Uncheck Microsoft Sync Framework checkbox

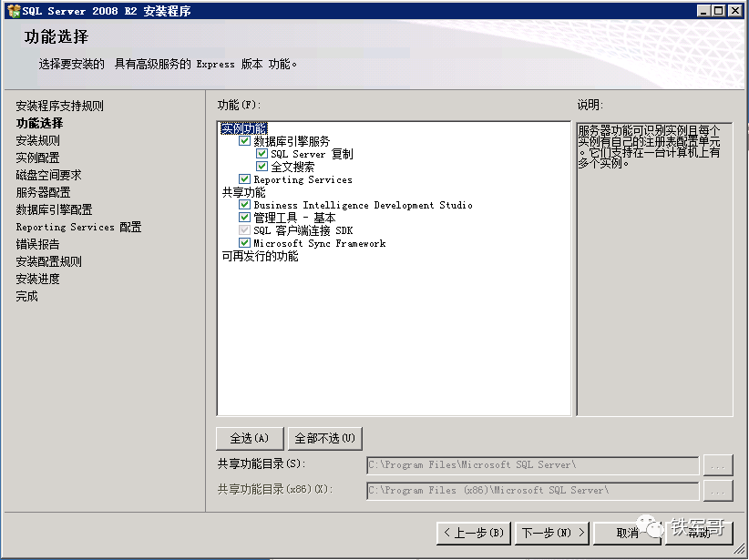pos(244,244)
